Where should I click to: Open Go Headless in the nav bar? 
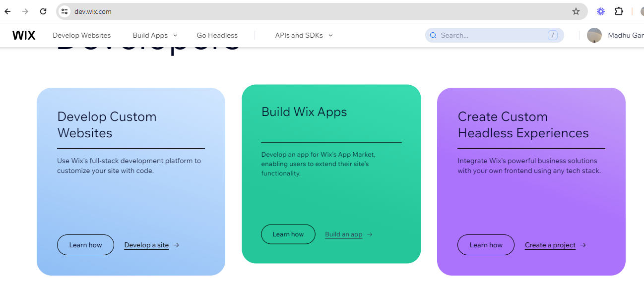click(217, 35)
